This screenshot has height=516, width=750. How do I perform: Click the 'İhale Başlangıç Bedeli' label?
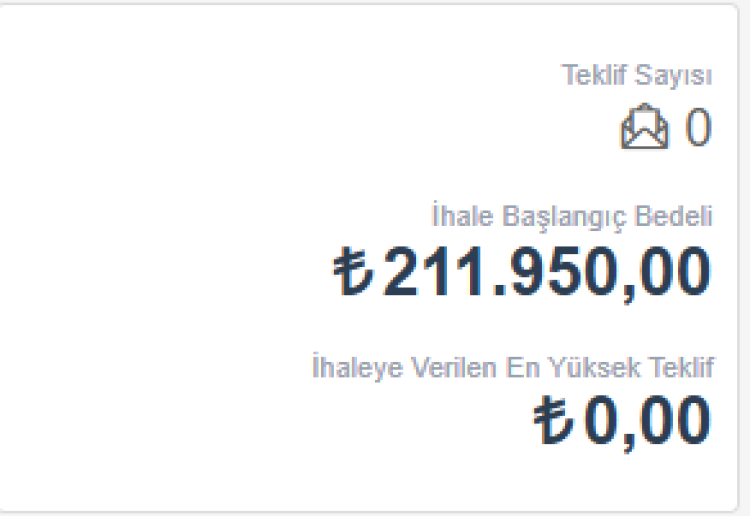click(x=572, y=216)
